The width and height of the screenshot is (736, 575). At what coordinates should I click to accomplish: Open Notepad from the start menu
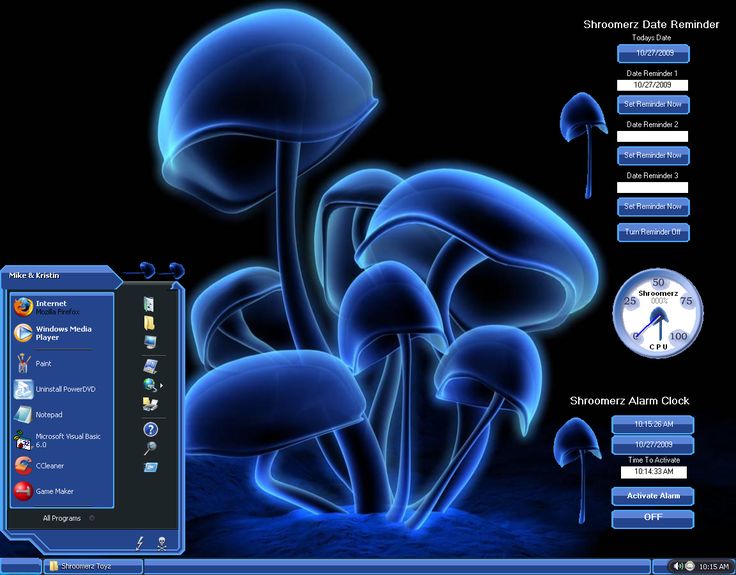point(61,414)
